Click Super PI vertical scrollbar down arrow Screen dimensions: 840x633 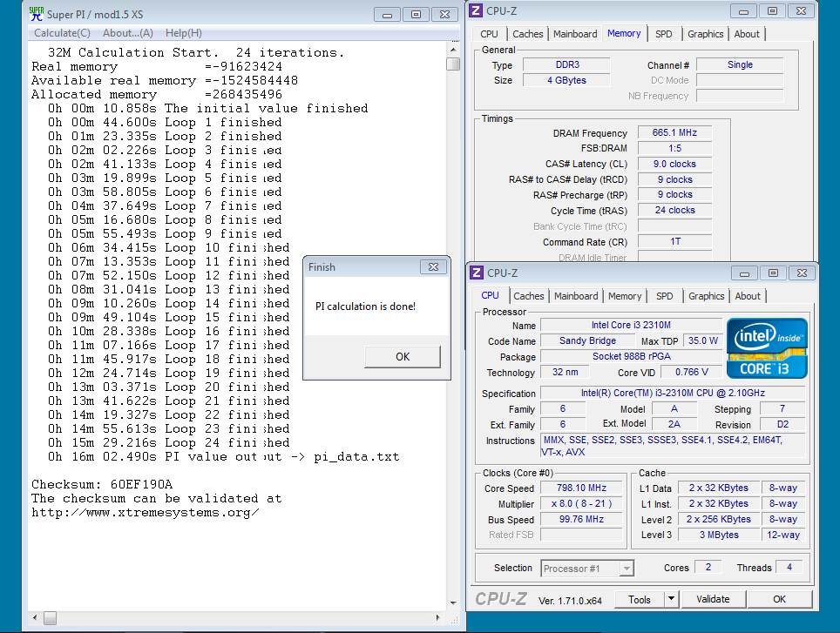click(x=453, y=603)
